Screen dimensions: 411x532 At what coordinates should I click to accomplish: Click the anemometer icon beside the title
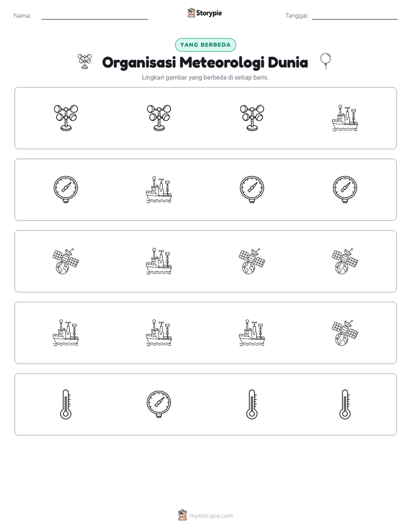click(x=85, y=62)
